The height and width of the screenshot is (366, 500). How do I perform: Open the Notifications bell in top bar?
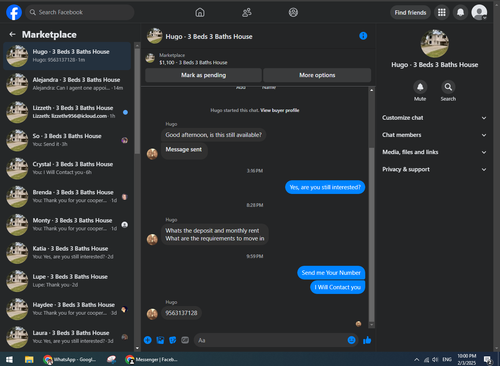pos(460,12)
